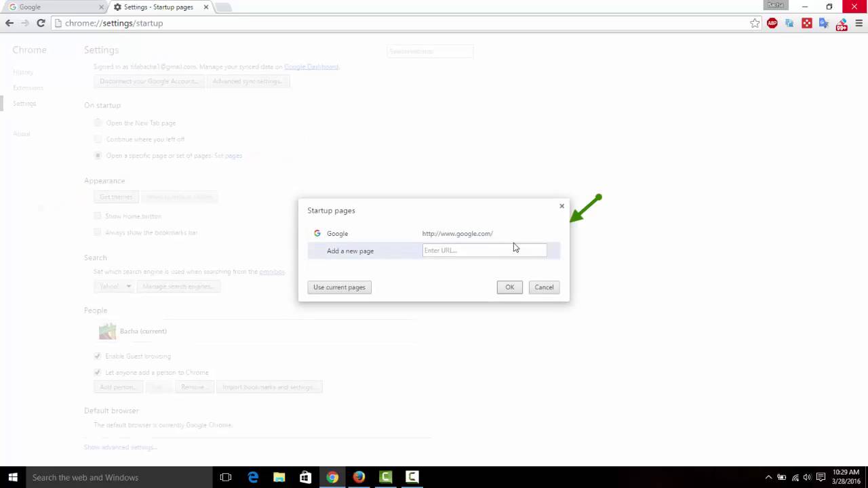Open the Action Center notification icon
The height and width of the screenshot is (488, 868).
821,477
